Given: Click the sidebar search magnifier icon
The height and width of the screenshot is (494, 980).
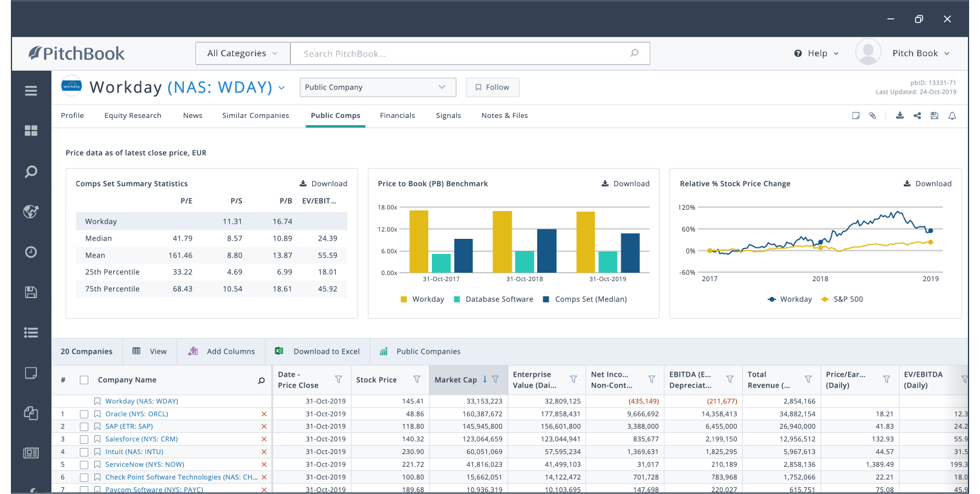Looking at the screenshot, I should pyautogui.click(x=31, y=172).
